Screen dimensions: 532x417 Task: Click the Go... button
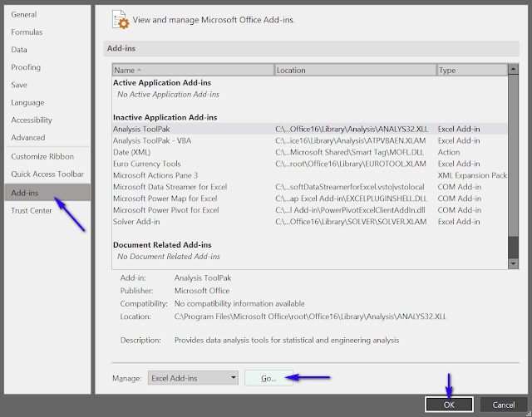[268, 378]
